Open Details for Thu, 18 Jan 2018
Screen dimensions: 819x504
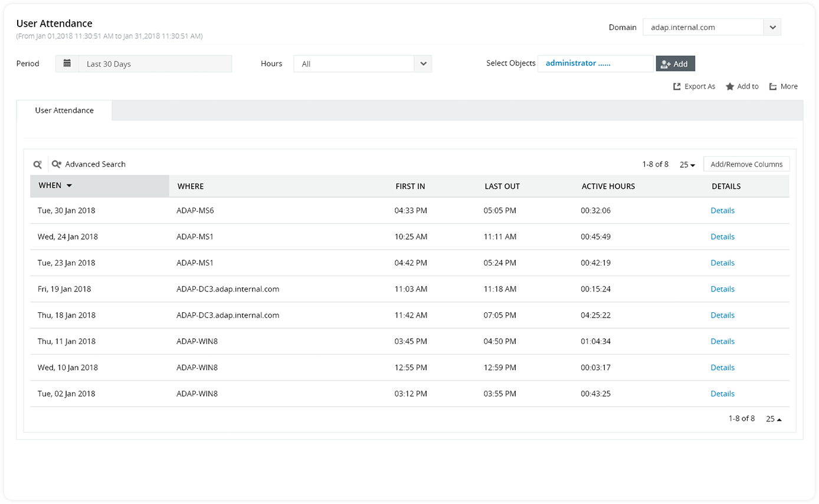722,315
